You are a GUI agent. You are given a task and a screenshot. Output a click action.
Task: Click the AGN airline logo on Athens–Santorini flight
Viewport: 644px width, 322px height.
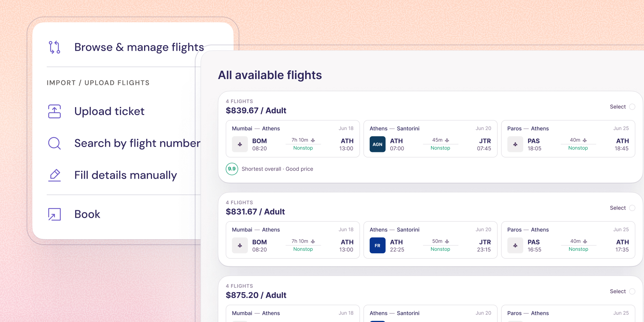click(377, 144)
